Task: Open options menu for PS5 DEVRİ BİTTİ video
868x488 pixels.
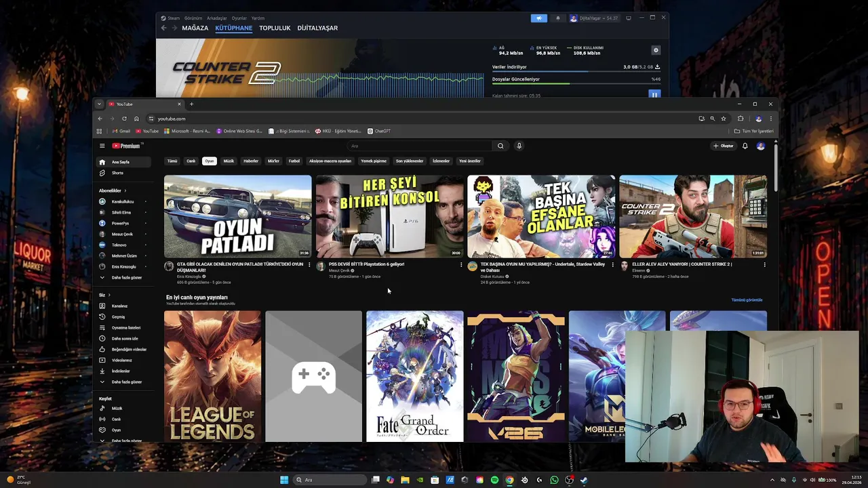Action: click(x=461, y=265)
